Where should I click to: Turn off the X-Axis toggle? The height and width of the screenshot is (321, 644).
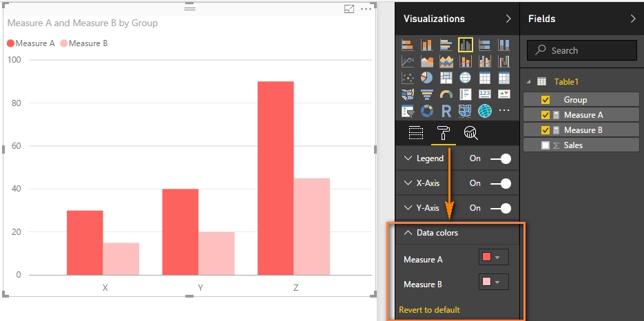click(501, 183)
